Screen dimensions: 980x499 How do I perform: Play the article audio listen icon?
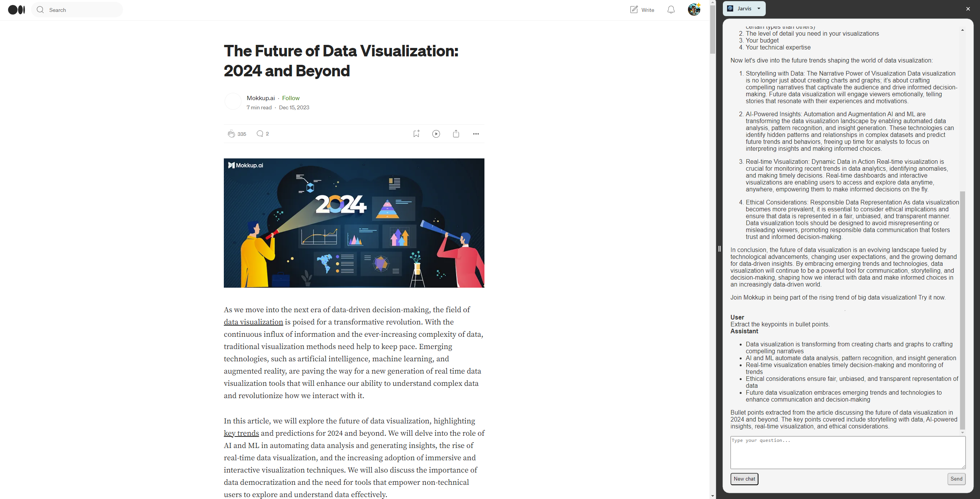(x=436, y=133)
